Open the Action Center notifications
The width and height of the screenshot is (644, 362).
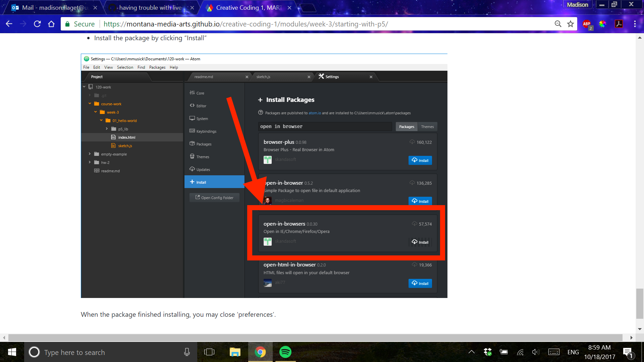(628, 353)
